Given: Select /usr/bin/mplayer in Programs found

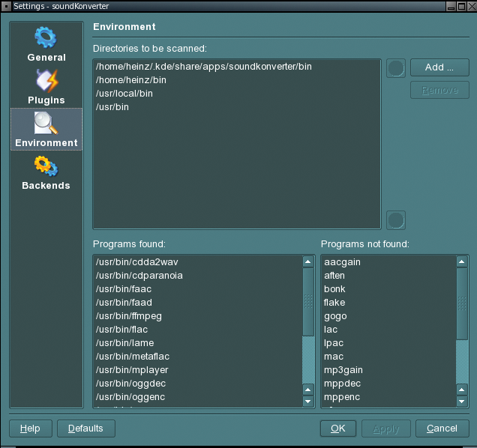Looking at the screenshot, I should pyautogui.click(x=198, y=370).
